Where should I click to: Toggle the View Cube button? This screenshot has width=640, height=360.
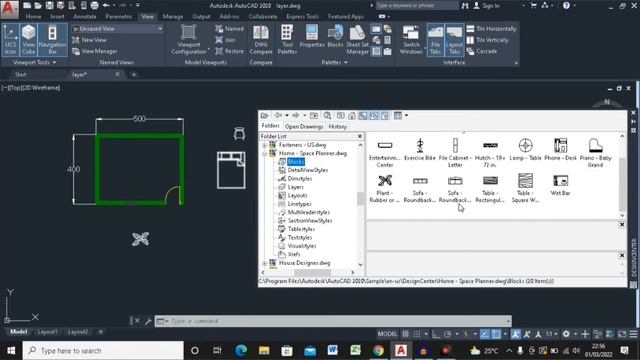(x=28, y=40)
